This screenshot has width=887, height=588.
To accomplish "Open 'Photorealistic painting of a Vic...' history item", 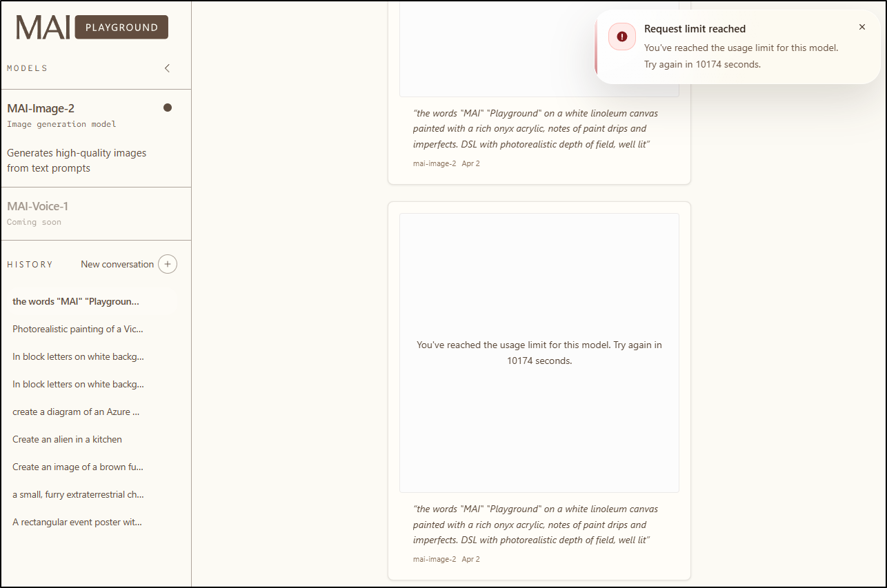I will pos(78,329).
